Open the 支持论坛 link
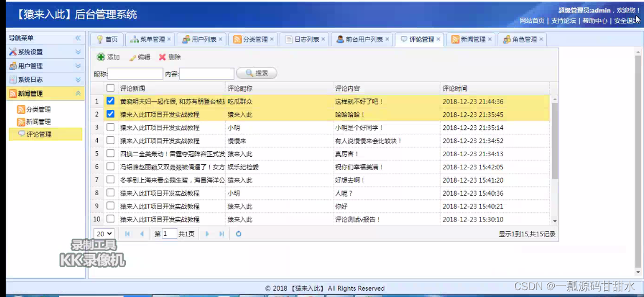The height and width of the screenshot is (297, 644). [563, 21]
